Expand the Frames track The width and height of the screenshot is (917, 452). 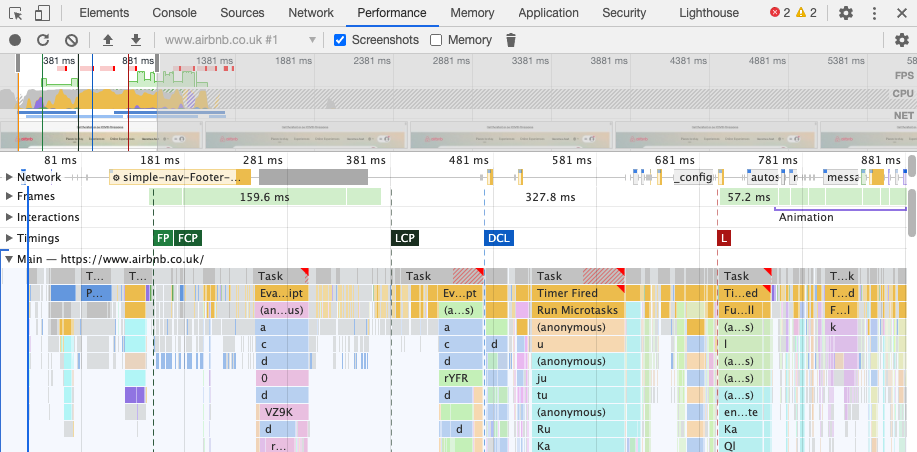pyautogui.click(x=9, y=196)
